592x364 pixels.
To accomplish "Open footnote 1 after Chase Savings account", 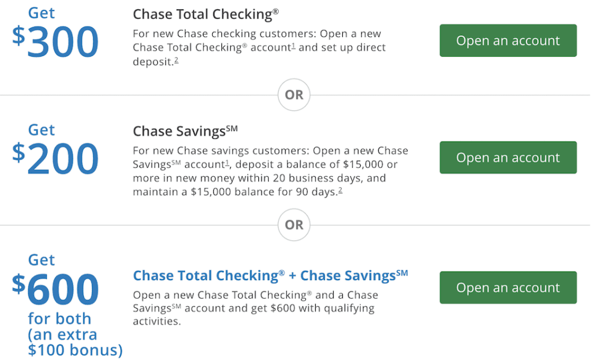I will tap(228, 163).
